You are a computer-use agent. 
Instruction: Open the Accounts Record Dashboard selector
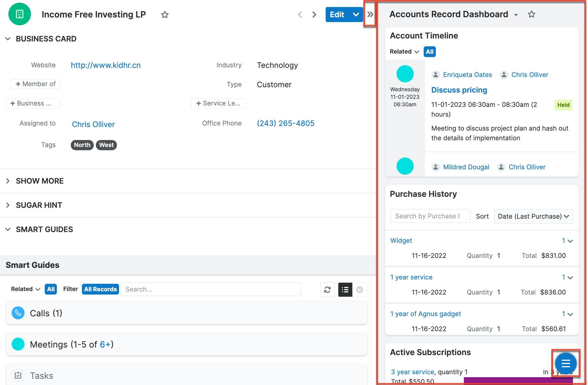(x=516, y=15)
